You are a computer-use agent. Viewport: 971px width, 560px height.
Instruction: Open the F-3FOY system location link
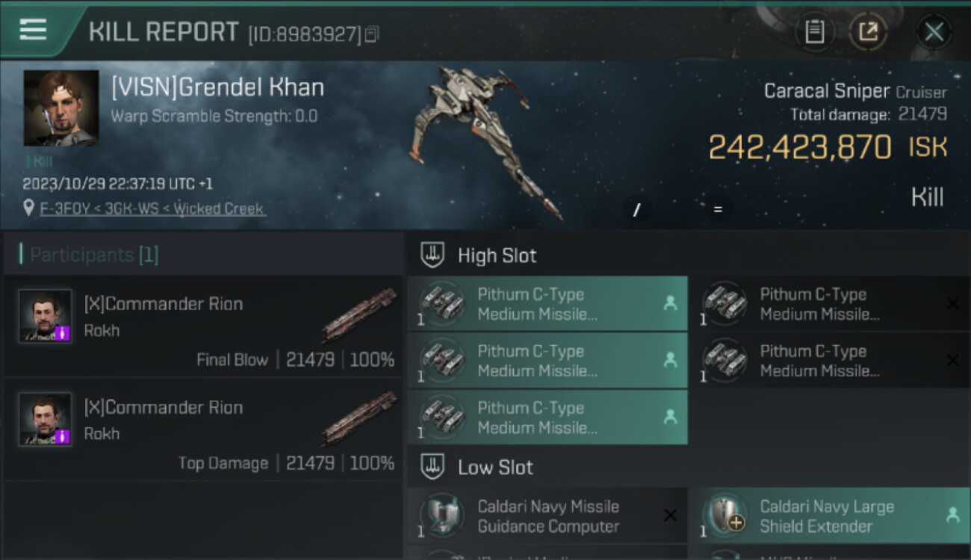coord(152,208)
